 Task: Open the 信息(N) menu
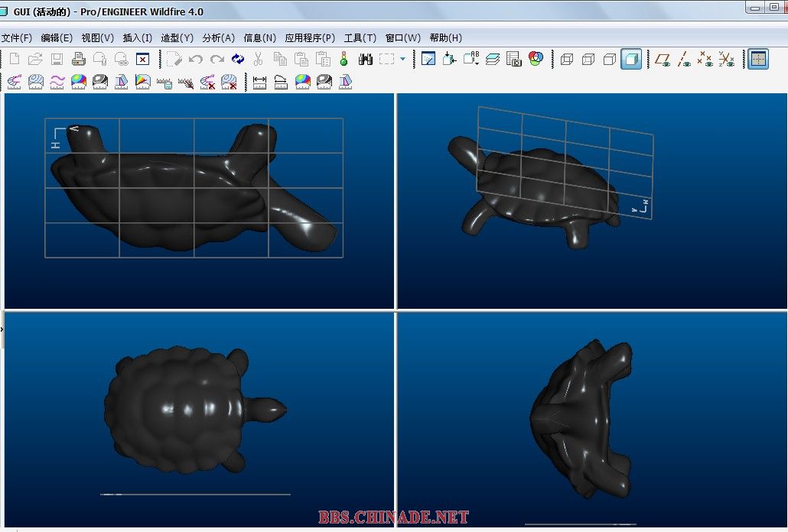260,38
